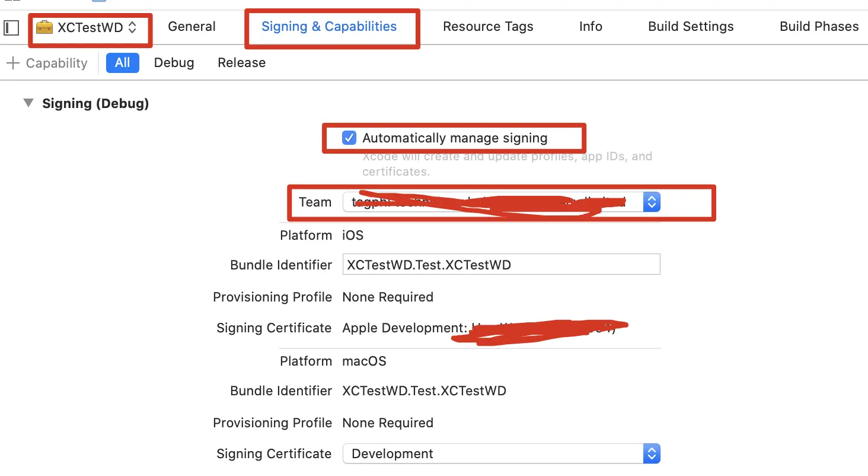Select the All configuration filter
Screen dimensions: 868x476
tap(123, 63)
